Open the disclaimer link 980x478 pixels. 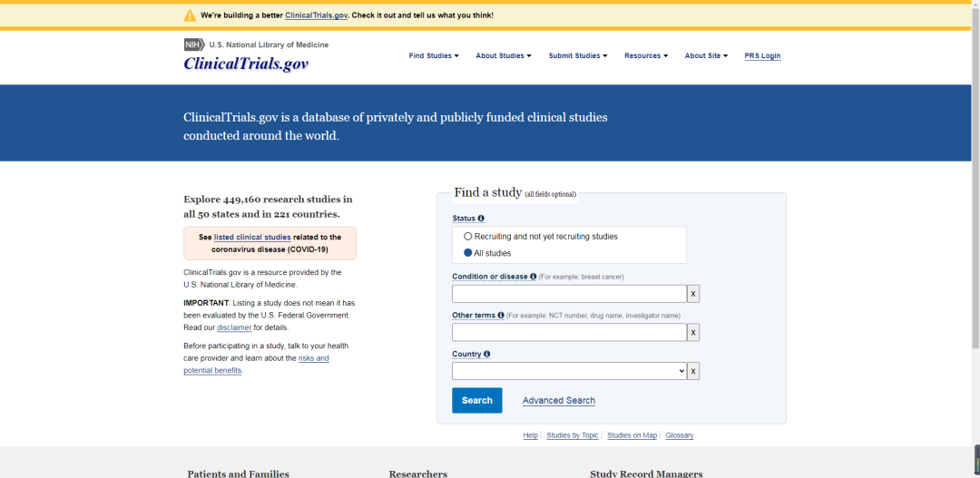pos(234,327)
